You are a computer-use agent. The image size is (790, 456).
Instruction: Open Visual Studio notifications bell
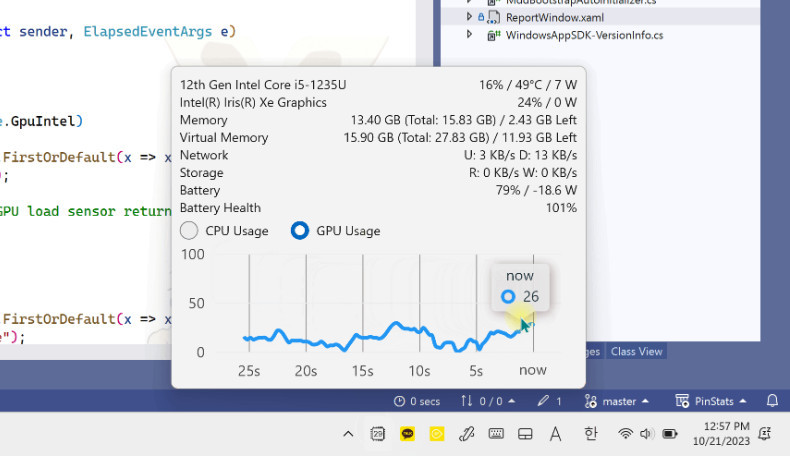(x=772, y=401)
